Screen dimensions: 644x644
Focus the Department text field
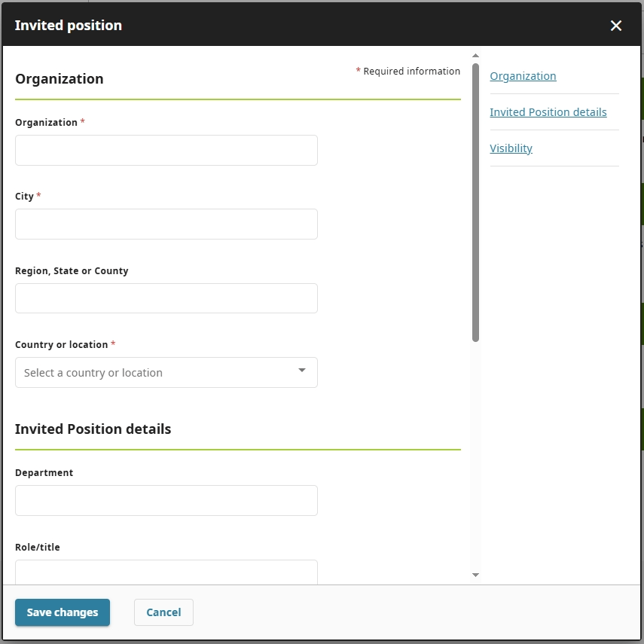pyautogui.click(x=166, y=501)
